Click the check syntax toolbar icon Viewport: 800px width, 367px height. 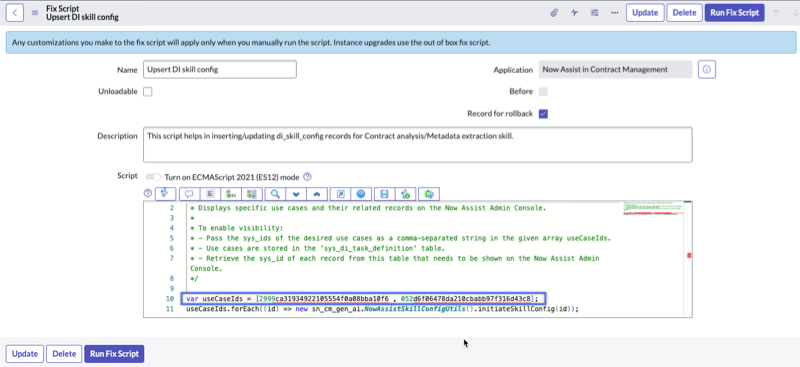click(406, 193)
